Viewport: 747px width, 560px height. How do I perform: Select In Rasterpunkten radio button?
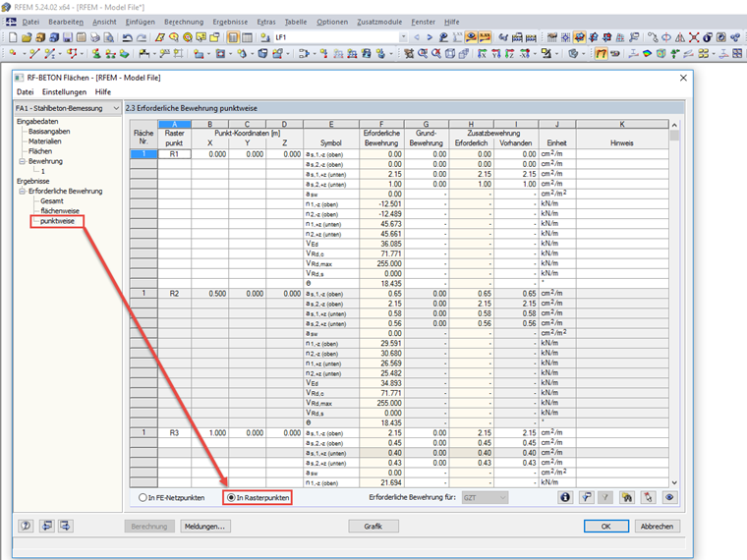[x=231, y=498]
